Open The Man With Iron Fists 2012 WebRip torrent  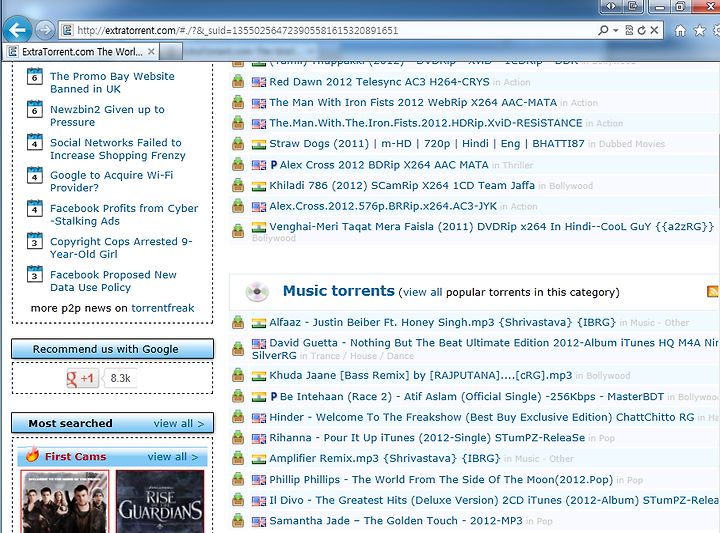[x=413, y=102]
